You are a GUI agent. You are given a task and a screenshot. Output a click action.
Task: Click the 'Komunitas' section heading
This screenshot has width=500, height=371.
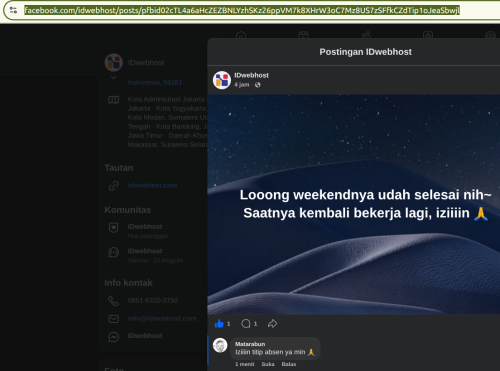click(x=128, y=210)
